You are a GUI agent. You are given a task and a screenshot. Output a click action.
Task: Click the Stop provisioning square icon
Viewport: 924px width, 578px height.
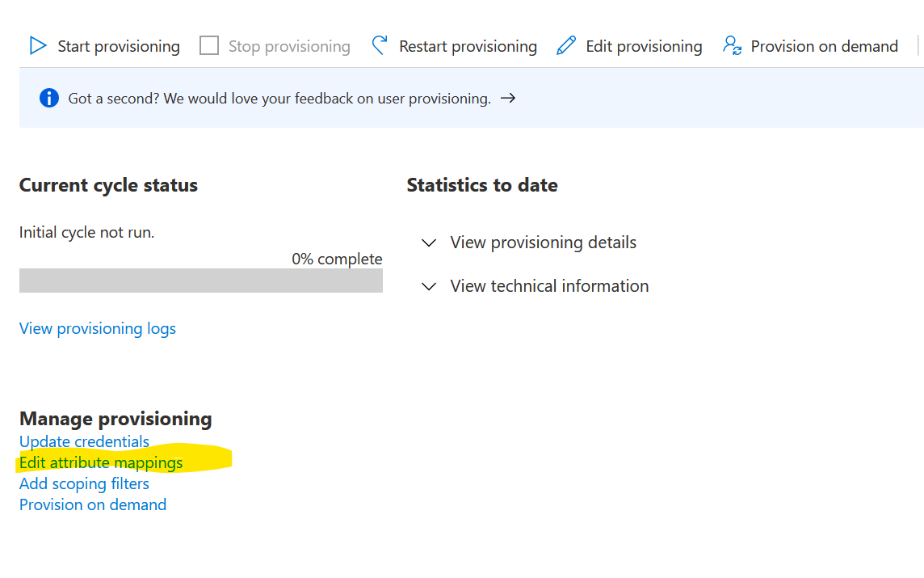coord(208,45)
